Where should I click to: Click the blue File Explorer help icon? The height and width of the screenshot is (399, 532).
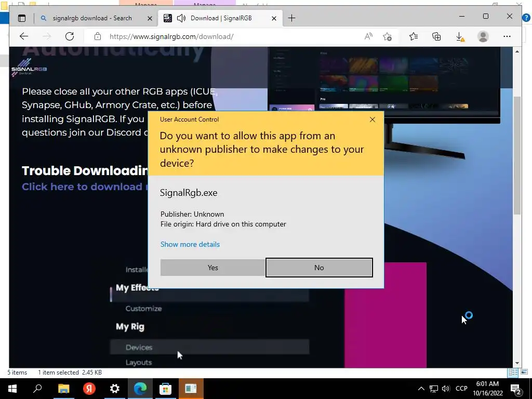[x=526, y=18]
